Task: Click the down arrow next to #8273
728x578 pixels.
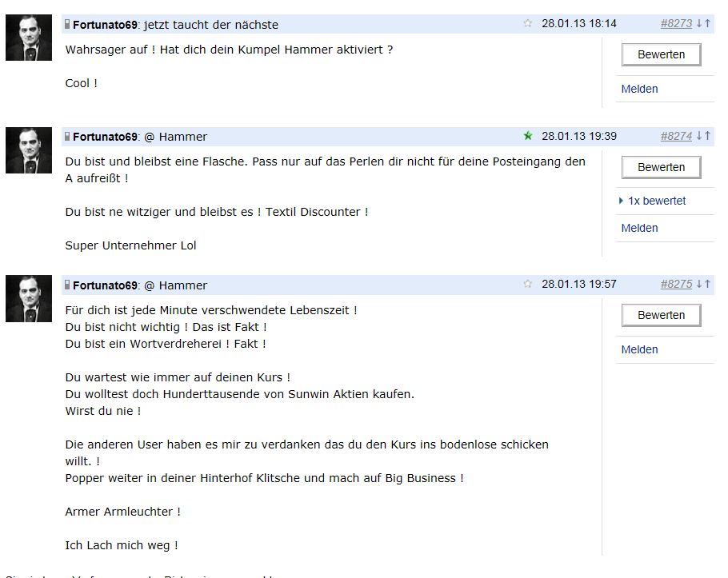Action: click(699, 23)
